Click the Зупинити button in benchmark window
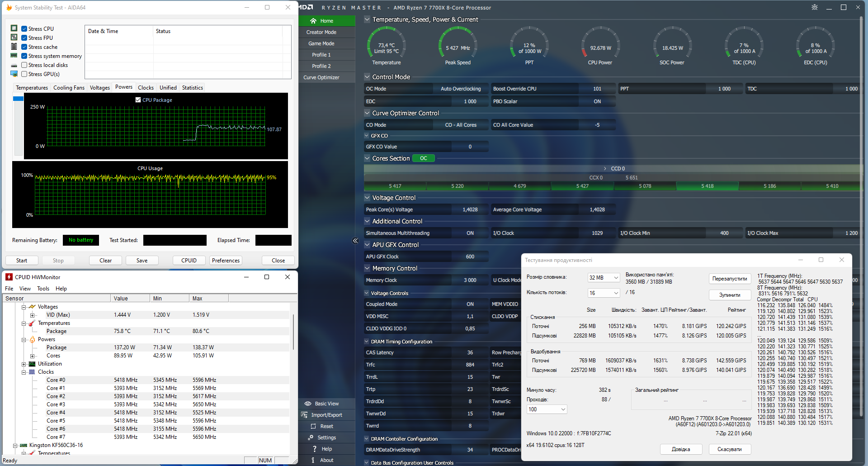This screenshot has width=868, height=466. click(x=730, y=295)
